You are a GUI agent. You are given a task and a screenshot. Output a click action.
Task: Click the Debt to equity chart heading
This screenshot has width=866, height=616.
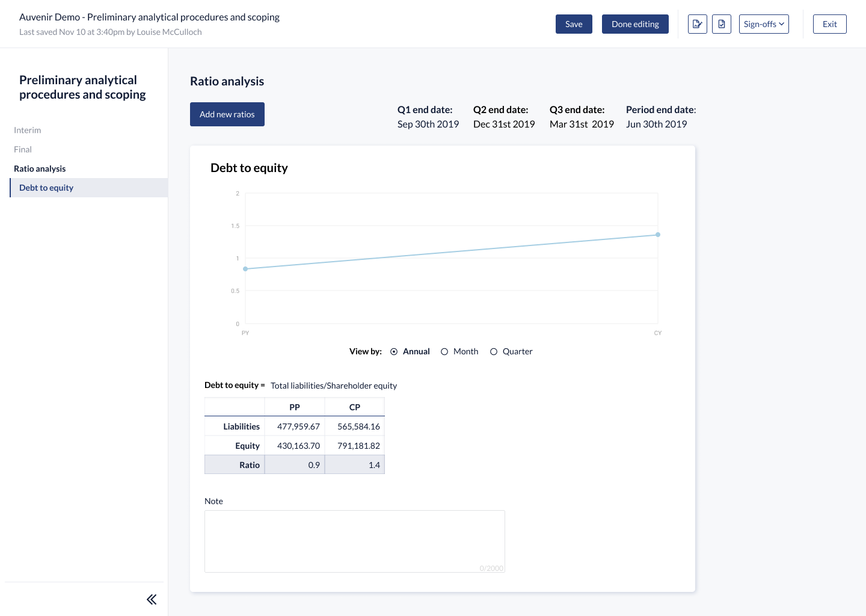click(249, 168)
